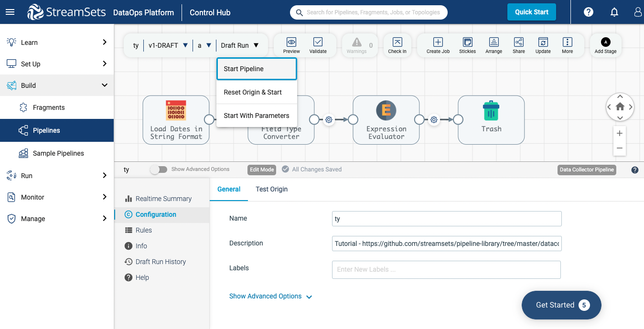Click the pipeline help icon beside Data Collector Pipeline
644x329 pixels.
pyautogui.click(x=635, y=170)
